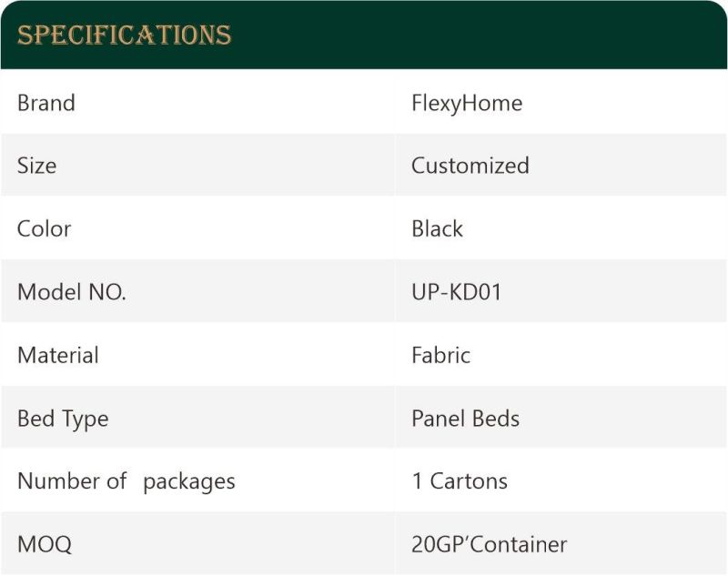Click the word Container in MOQ value
Viewport: 728px width, 576px height.
(519, 544)
